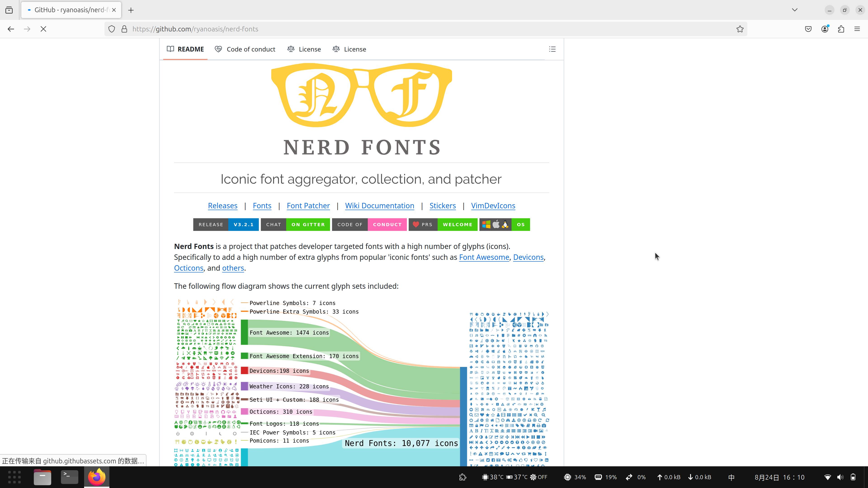Go back to the previous page
Viewport: 868px width, 488px height.
pyautogui.click(x=11, y=29)
